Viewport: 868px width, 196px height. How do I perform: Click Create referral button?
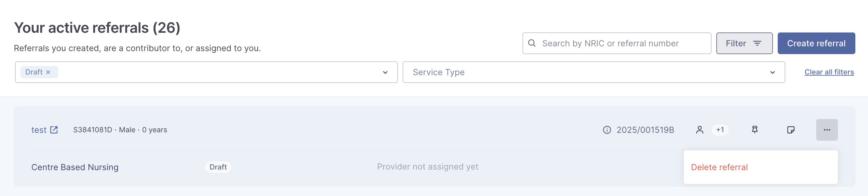(x=816, y=43)
